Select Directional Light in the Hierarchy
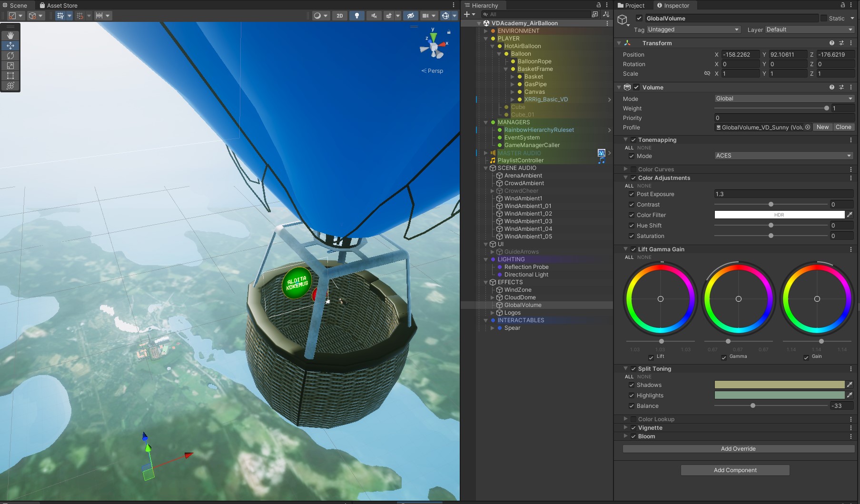The width and height of the screenshot is (860, 504). point(526,275)
